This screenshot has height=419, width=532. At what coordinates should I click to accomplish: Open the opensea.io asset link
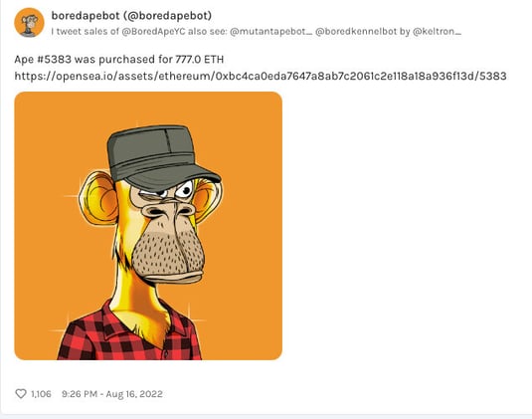pos(261,76)
